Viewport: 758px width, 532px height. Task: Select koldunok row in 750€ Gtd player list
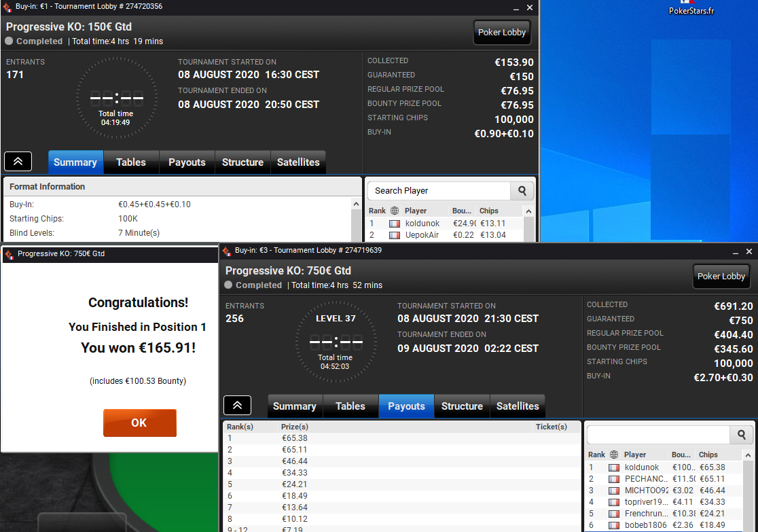click(665, 467)
